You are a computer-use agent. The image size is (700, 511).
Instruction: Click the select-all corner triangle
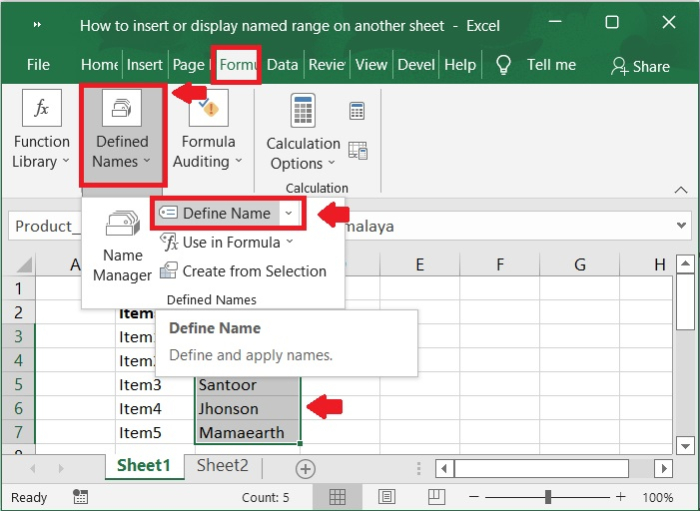(x=25, y=265)
